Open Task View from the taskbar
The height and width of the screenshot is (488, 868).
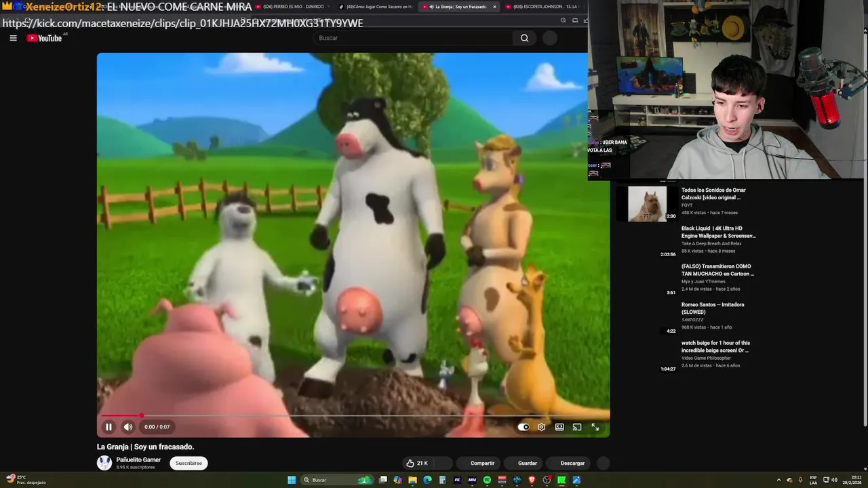click(x=383, y=480)
